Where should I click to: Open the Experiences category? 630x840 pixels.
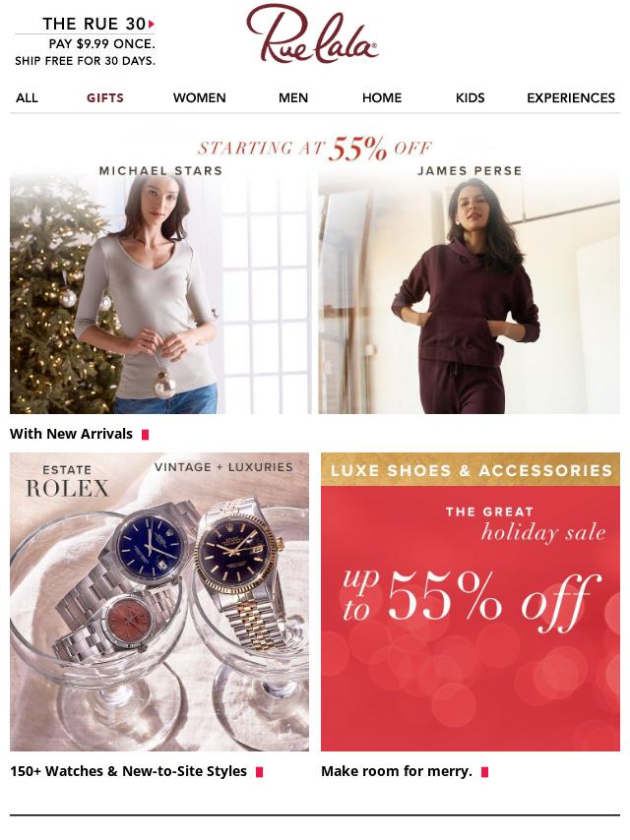coord(571,98)
